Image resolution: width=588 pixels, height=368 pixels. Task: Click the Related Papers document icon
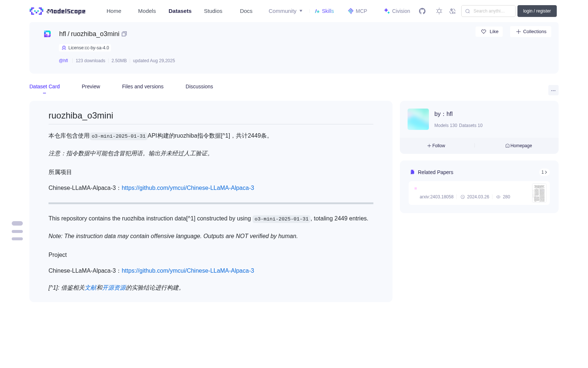click(412, 172)
